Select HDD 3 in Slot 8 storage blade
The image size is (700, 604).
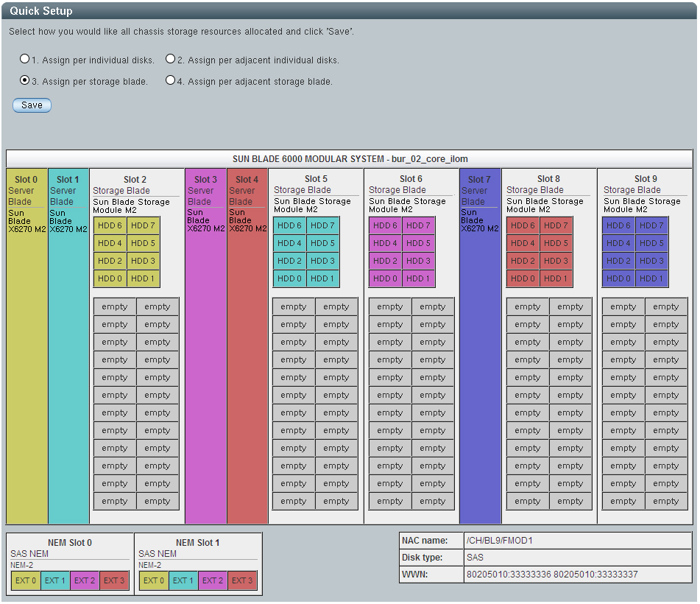556,261
